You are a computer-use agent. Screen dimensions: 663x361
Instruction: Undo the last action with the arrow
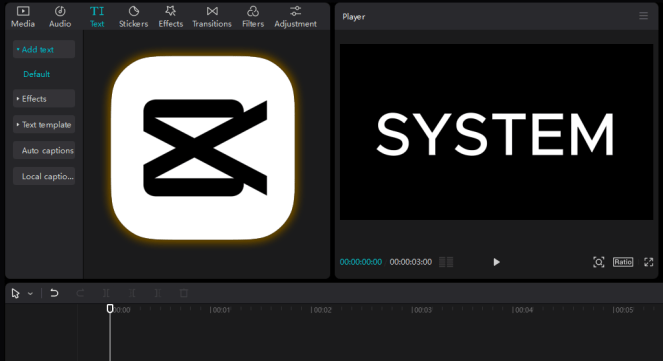pyautogui.click(x=54, y=293)
